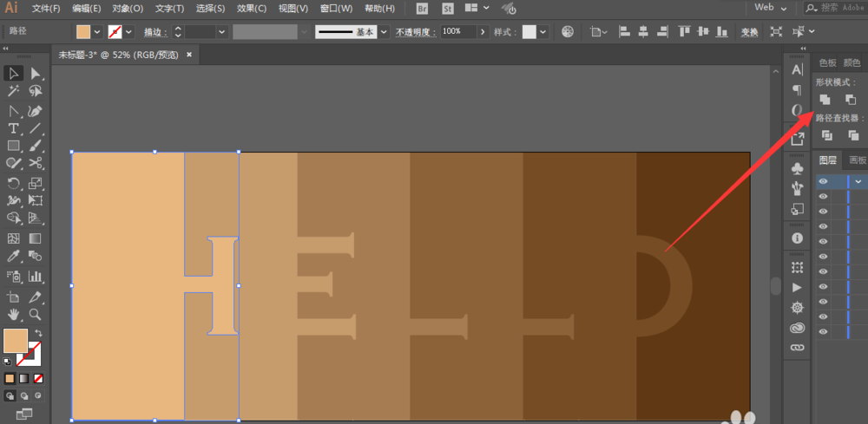Toggle visibility of the second layer row
This screenshot has width=868, height=424.
pos(823,197)
